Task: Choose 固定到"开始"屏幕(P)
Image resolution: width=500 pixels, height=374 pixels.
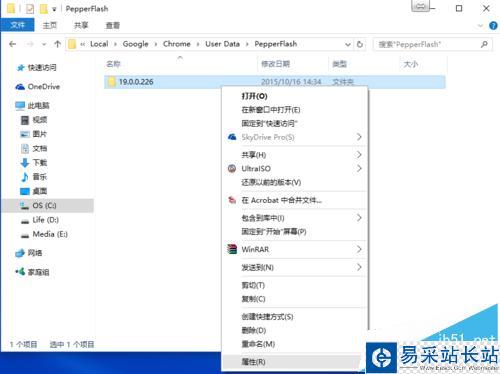Action: coord(295,232)
